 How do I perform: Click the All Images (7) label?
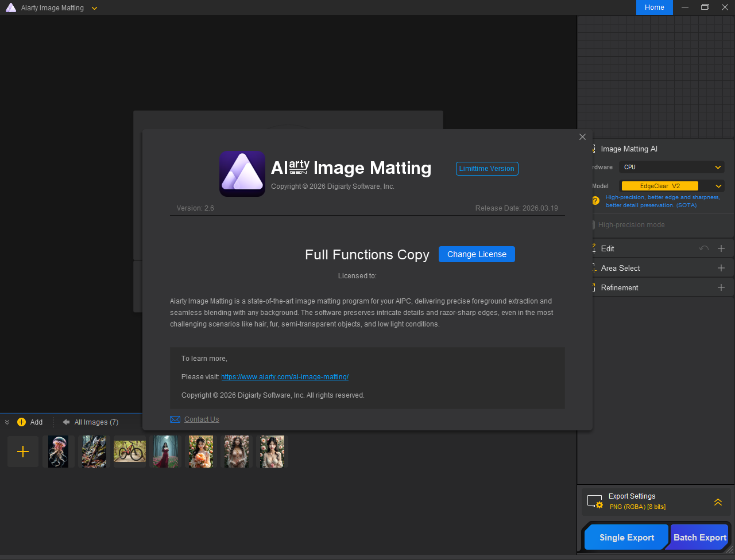pos(96,422)
